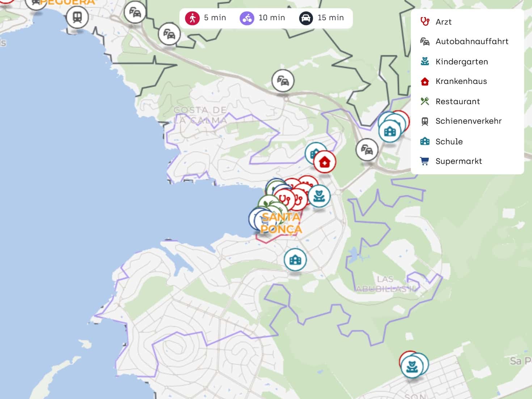This screenshot has height=399, width=532.
Task: Select Kindergarten in the legend
Action: tap(461, 62)
